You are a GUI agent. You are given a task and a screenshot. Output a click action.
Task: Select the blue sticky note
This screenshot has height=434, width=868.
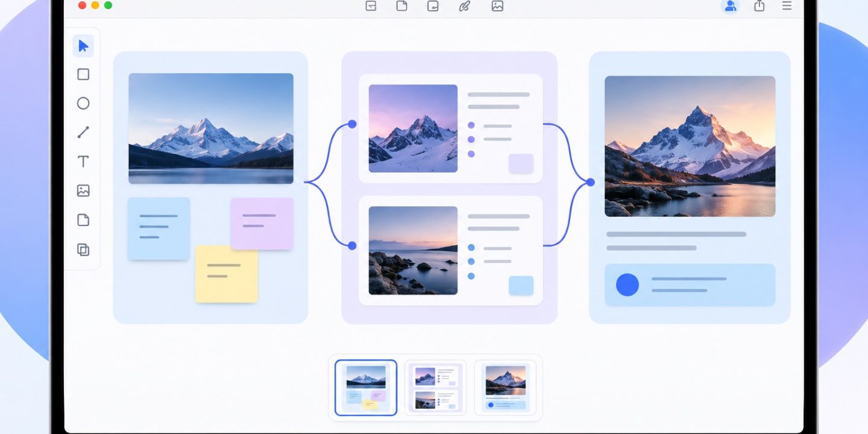pos(159,228)
